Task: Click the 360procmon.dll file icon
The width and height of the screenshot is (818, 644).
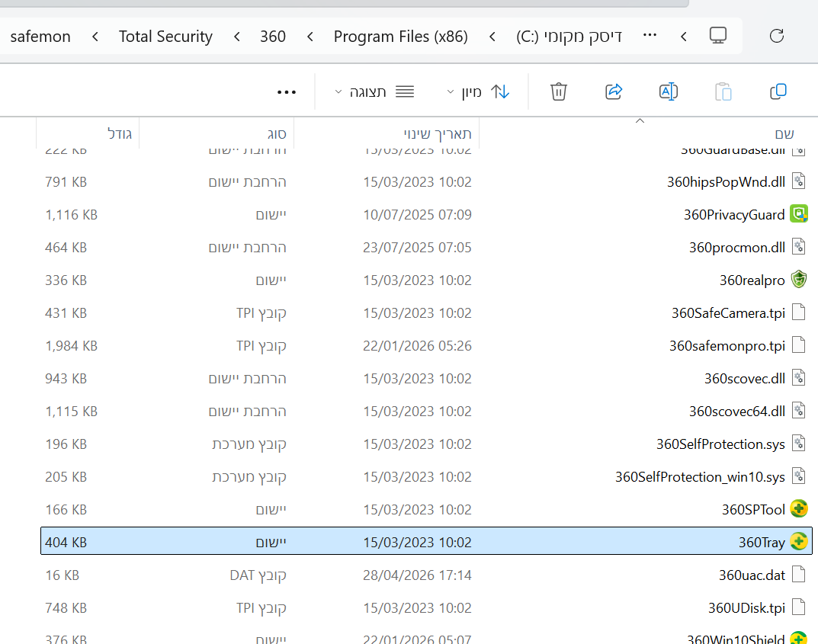Action: pos(798,247)
